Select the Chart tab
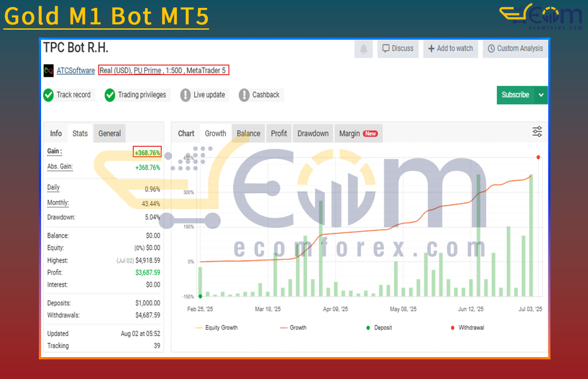 [186, 134]
